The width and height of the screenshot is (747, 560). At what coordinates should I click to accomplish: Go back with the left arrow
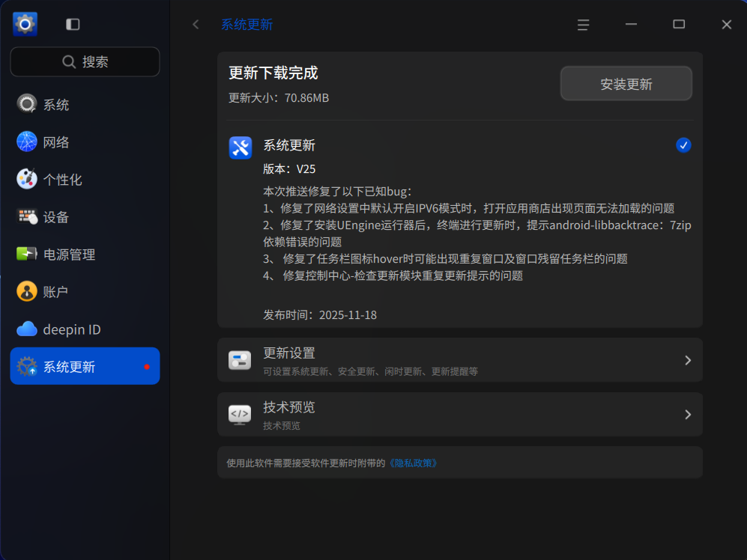pyautogui.click(x=196, y=24)
